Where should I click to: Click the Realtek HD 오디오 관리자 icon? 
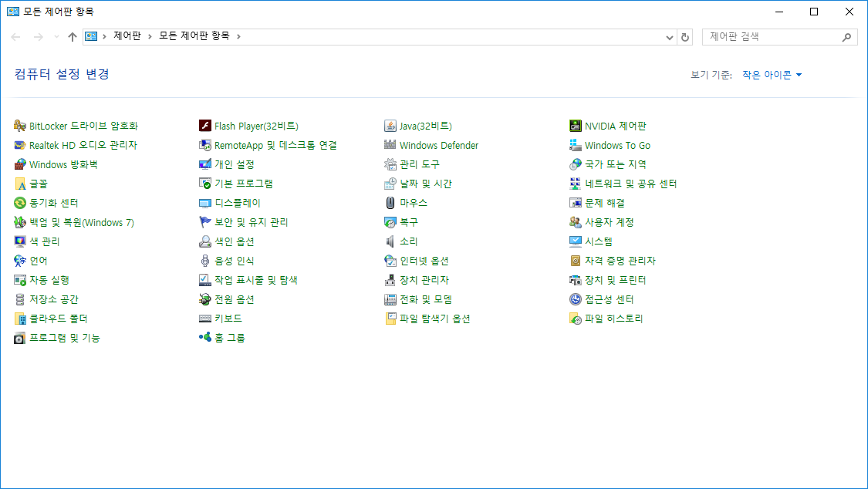pos(20,146)
